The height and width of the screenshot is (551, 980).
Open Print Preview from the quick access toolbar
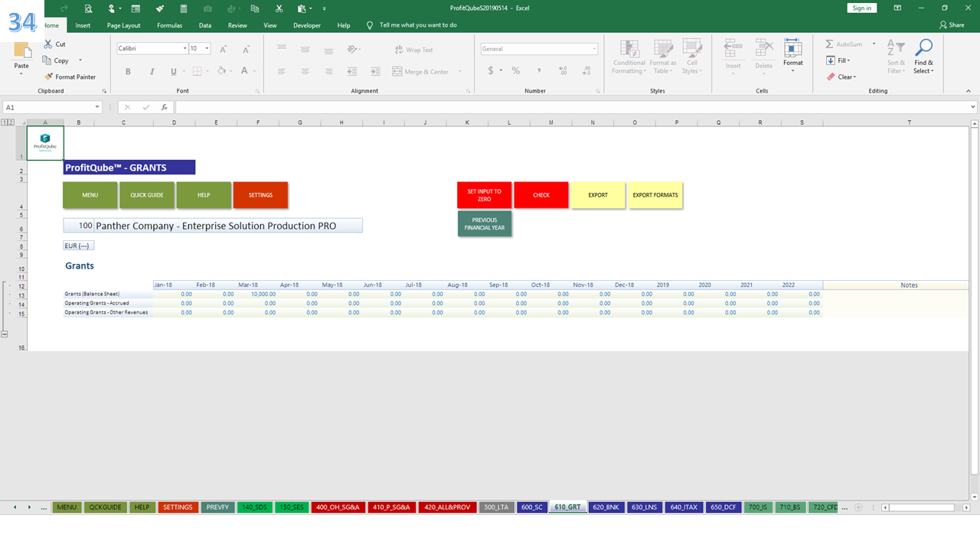pos(89,8)
